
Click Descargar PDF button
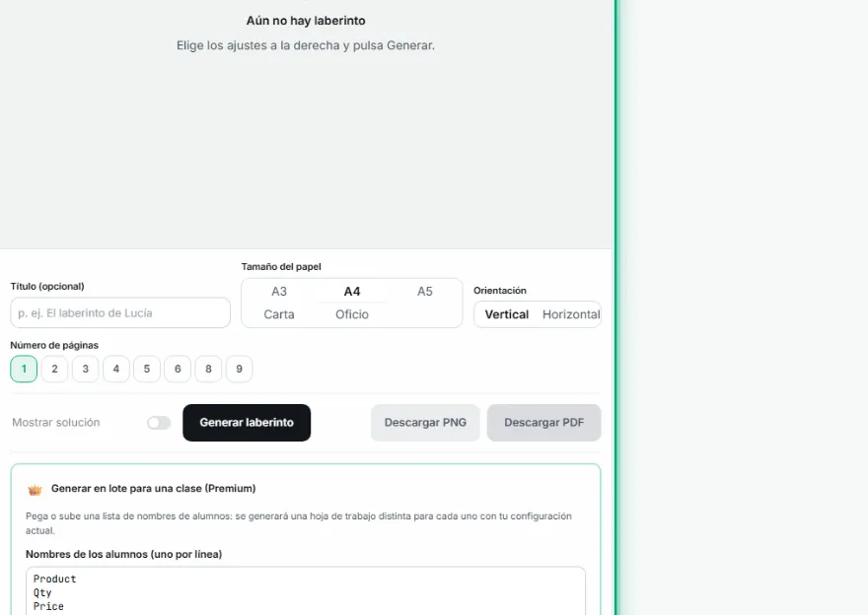544,423
